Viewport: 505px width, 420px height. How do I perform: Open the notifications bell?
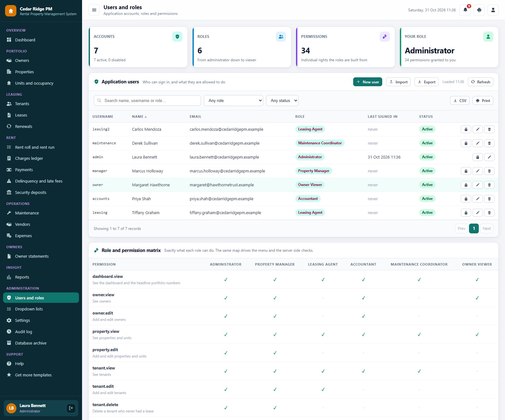coord(465,10)
